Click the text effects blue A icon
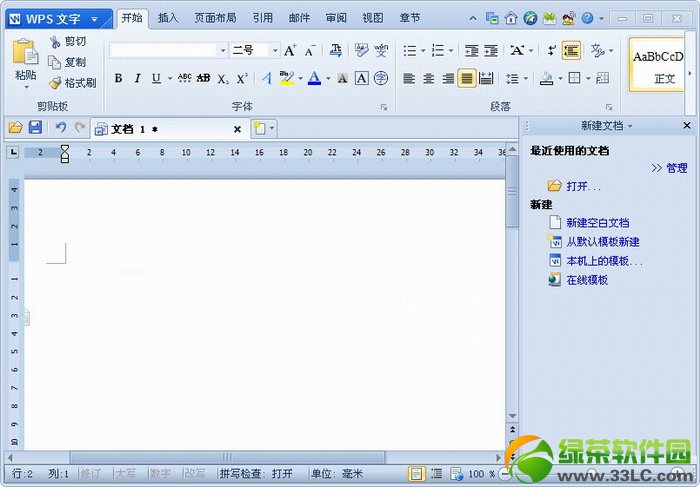 (267, 79)
